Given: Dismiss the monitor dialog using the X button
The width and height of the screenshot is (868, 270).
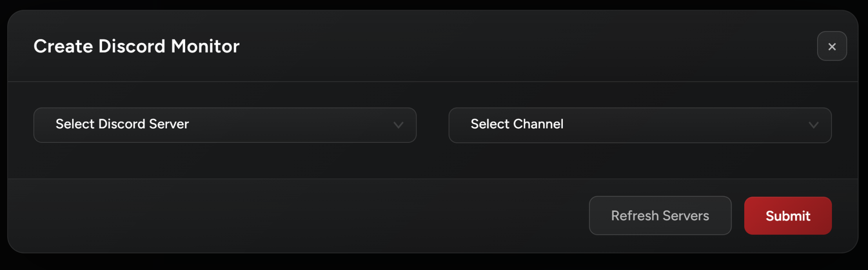Looking at the screenshot, I should (x=832, y=46).
